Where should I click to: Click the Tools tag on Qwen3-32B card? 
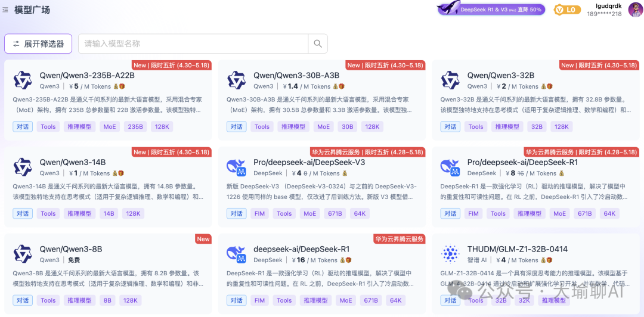tap(476, 126)
